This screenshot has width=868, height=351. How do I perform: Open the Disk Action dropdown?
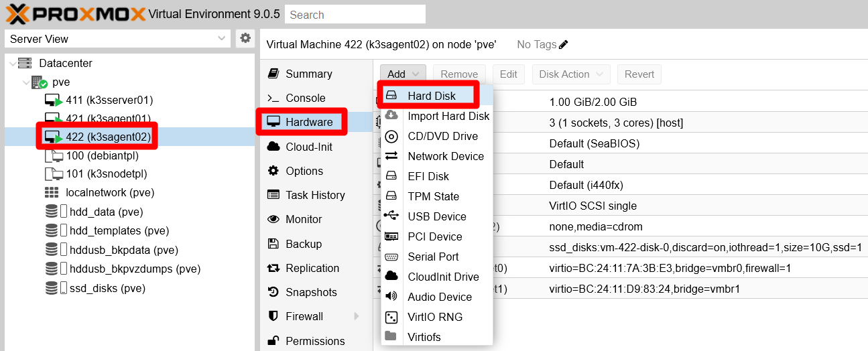tap(571, 74)
